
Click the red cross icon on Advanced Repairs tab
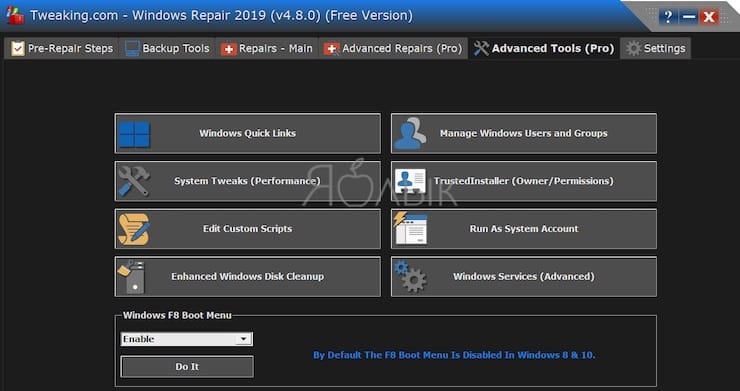click(x=331, y=49)
